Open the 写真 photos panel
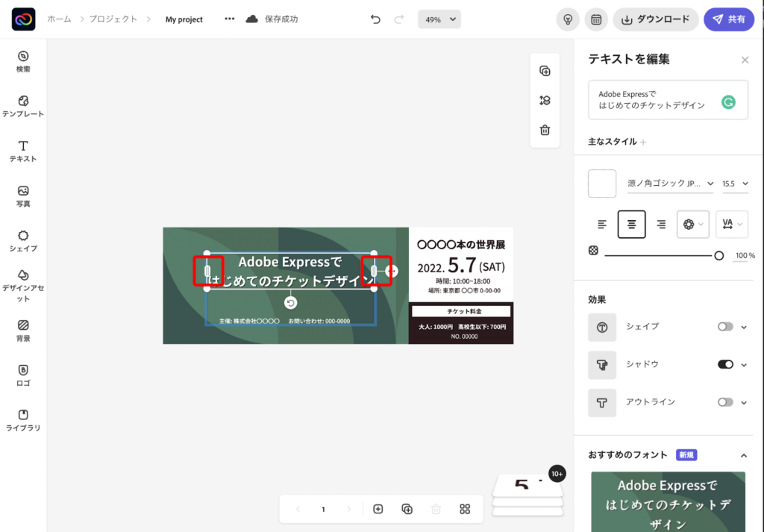Screen dimensions: 764x532 point(23,195)
